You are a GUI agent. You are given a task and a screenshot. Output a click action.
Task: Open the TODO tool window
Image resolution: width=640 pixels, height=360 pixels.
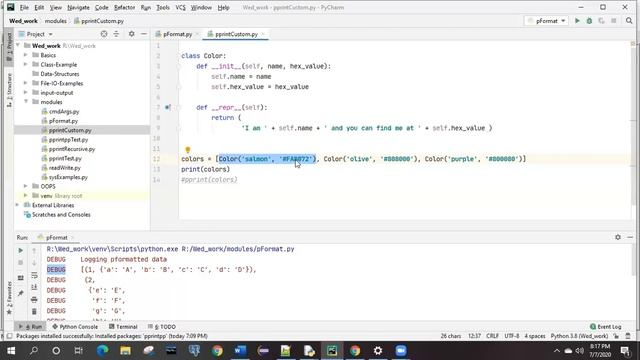tap(162, 327)
